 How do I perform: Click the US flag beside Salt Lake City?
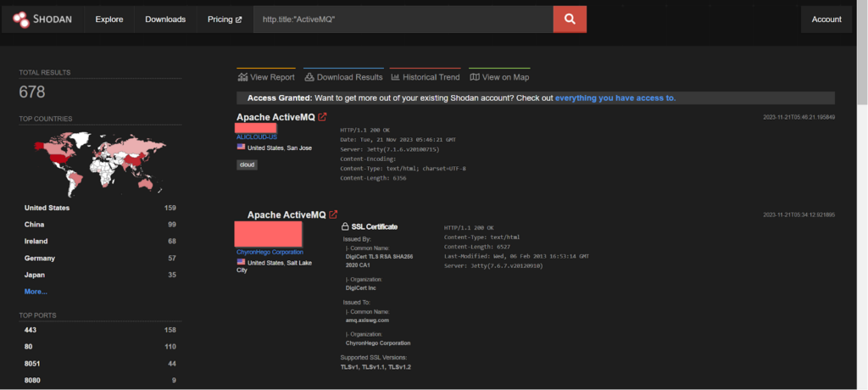pyautogui.click(x=241, y=262)
